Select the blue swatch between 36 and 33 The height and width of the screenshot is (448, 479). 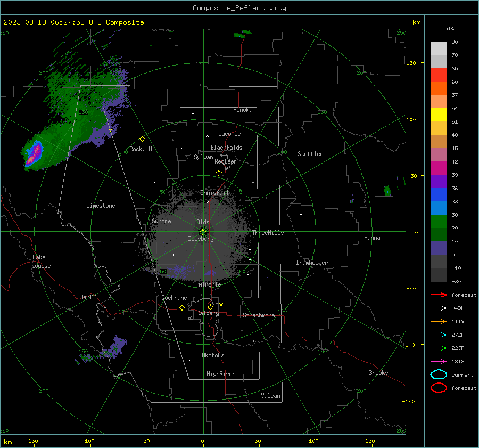click(x=439, y=195)
